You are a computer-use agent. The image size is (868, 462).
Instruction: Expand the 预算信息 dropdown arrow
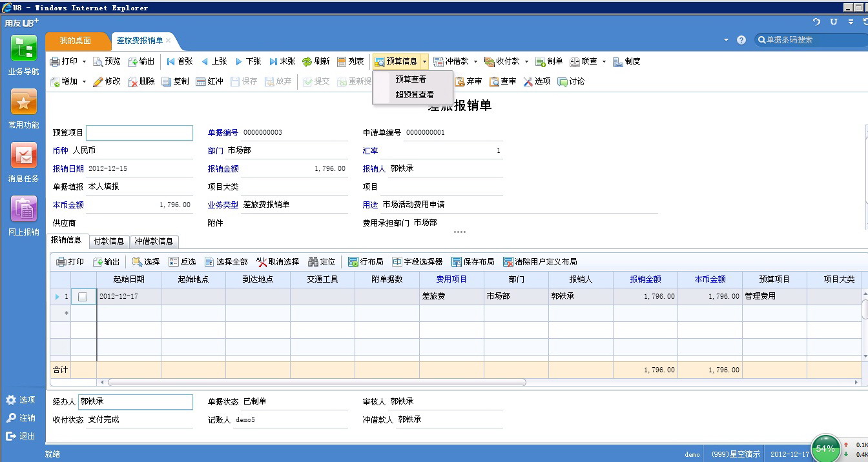[x=424, y=62]
